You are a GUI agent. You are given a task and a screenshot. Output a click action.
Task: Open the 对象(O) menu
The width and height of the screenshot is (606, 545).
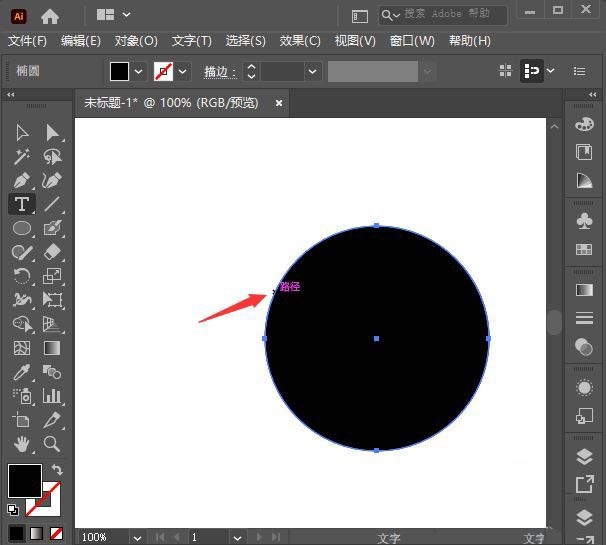(136, 41)
